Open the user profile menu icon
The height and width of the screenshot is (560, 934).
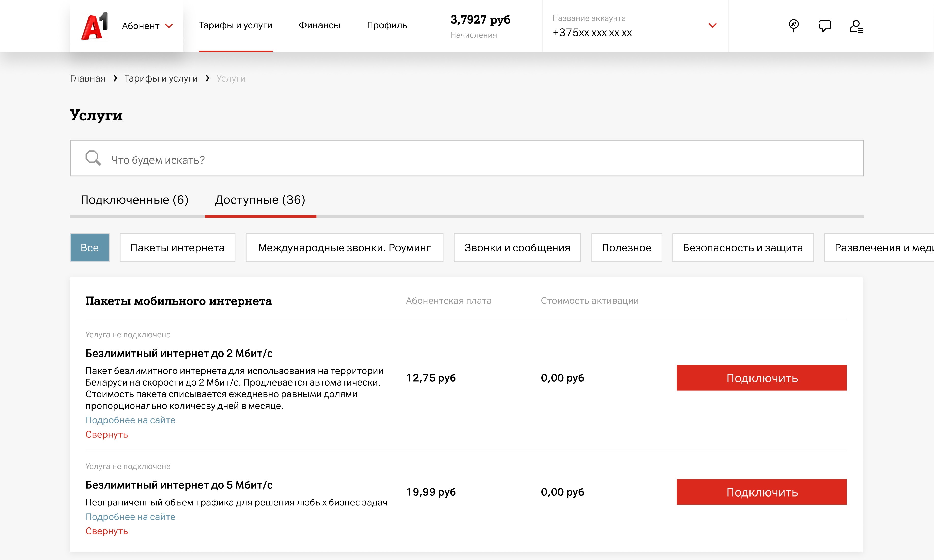point(856,26)
